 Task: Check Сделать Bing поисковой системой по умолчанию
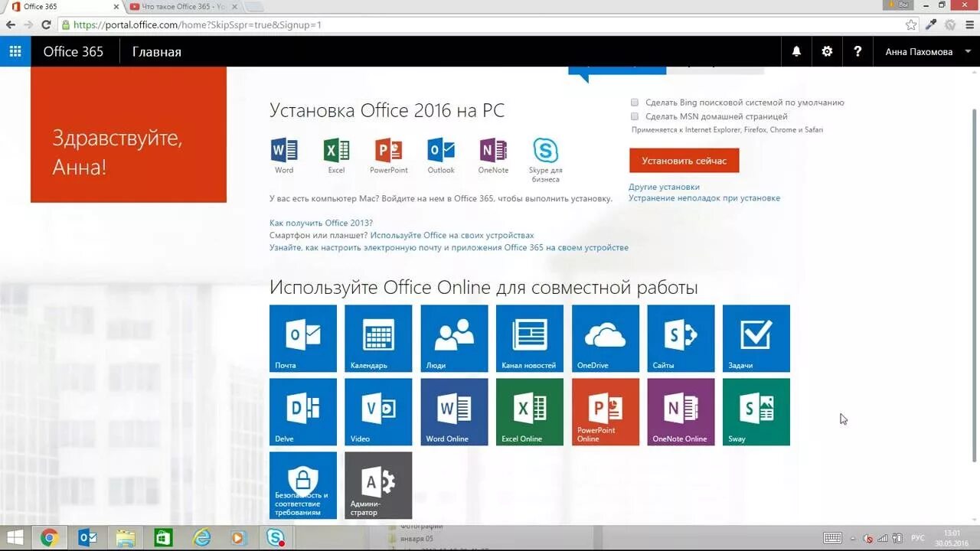(635, 102)
